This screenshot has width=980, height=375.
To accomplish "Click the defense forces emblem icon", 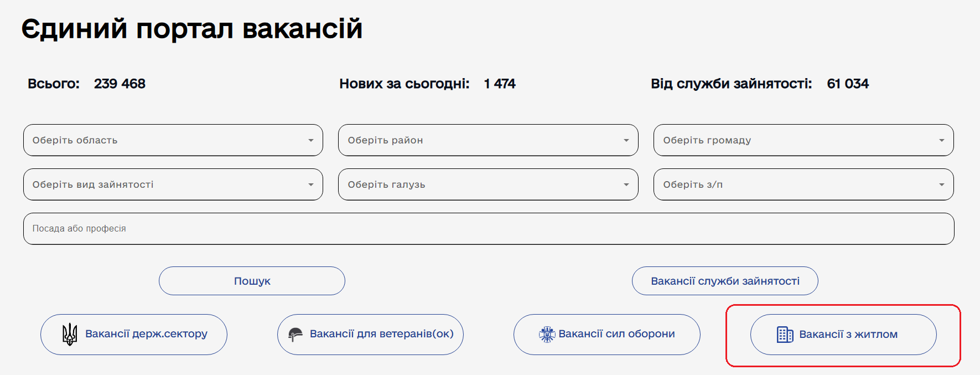I will 547,335.
